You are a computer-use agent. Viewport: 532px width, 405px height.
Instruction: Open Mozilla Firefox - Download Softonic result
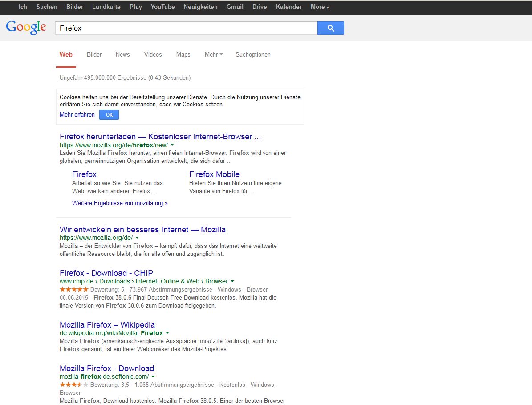coord(107,369)
